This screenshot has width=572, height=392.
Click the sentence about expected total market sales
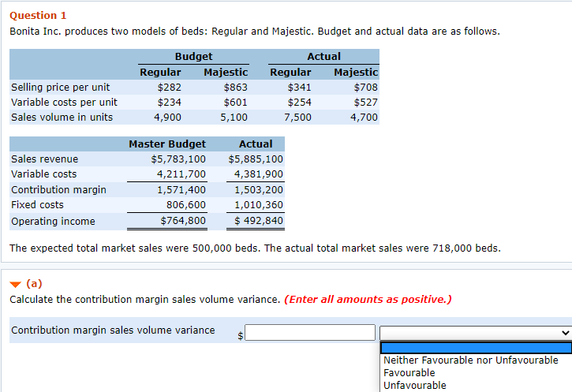[256, 248]
